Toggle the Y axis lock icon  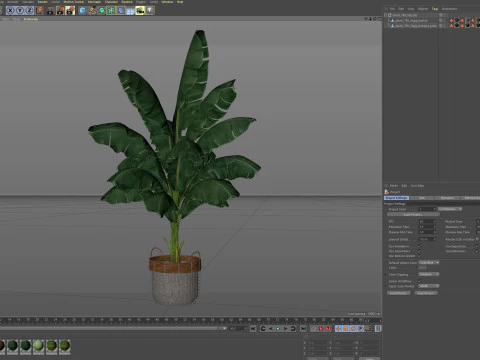coord(20,11)
